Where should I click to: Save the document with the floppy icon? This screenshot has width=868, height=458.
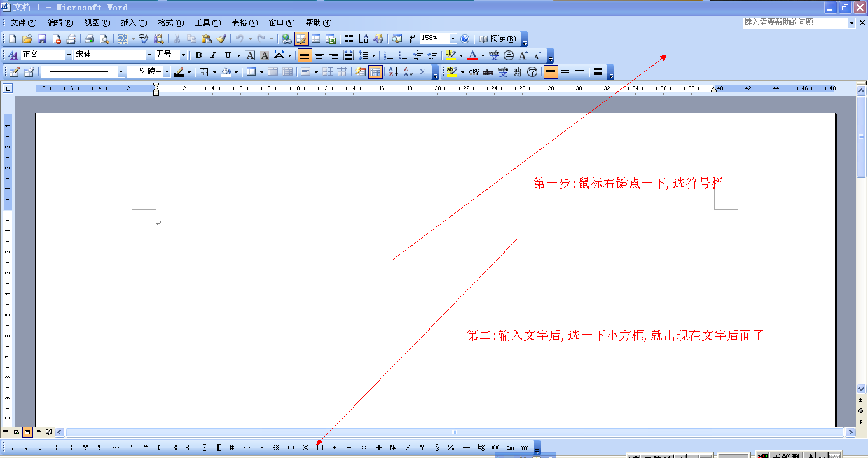42,39
